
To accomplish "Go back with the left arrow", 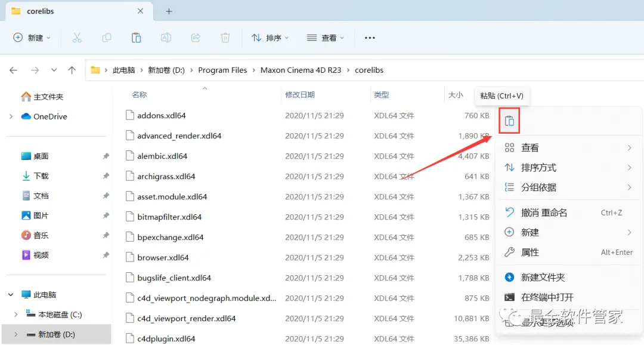I will [14, 70].
